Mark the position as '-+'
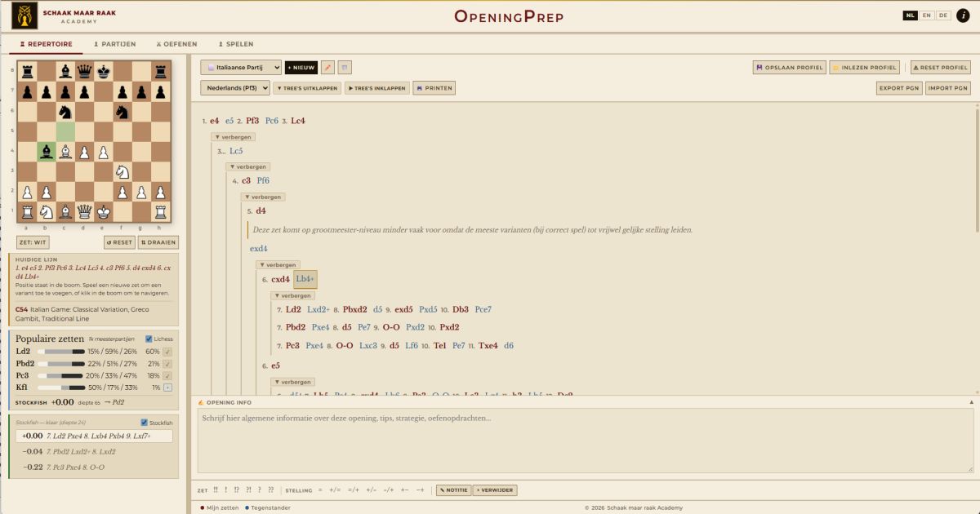 pos(420,490)
